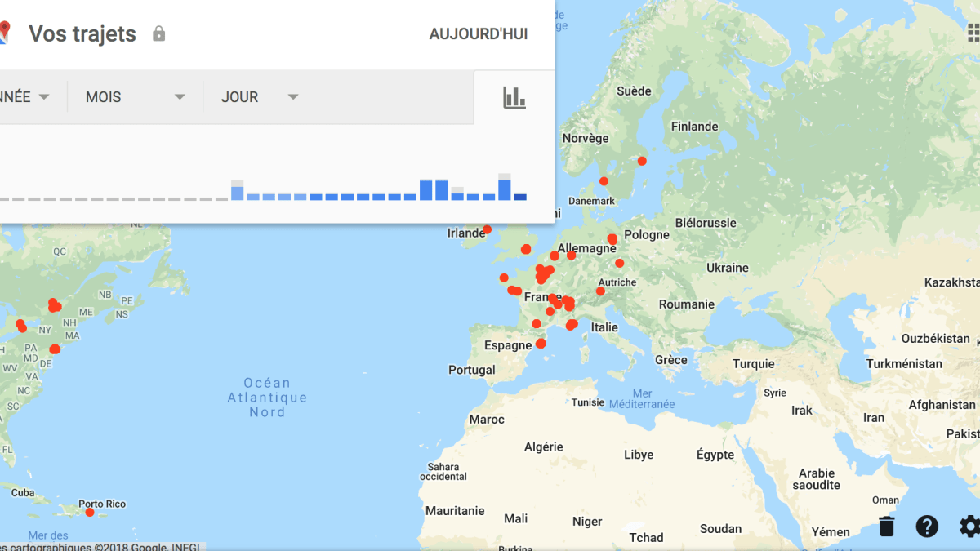The width and height of the screenshot is (980, 551).
Task: Expand the ANNÉE dropdown
Action: (24, 97)
